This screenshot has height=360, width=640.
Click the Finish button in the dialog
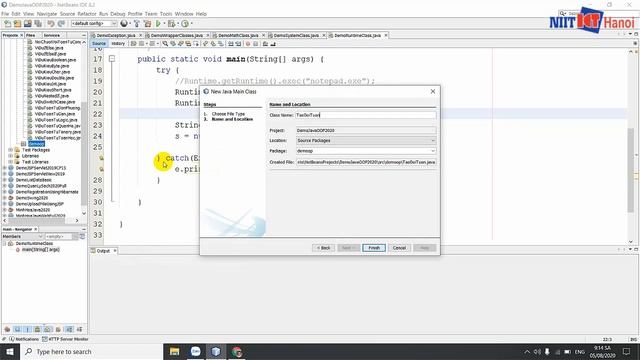pyautogui.click(x=374, y=248)
